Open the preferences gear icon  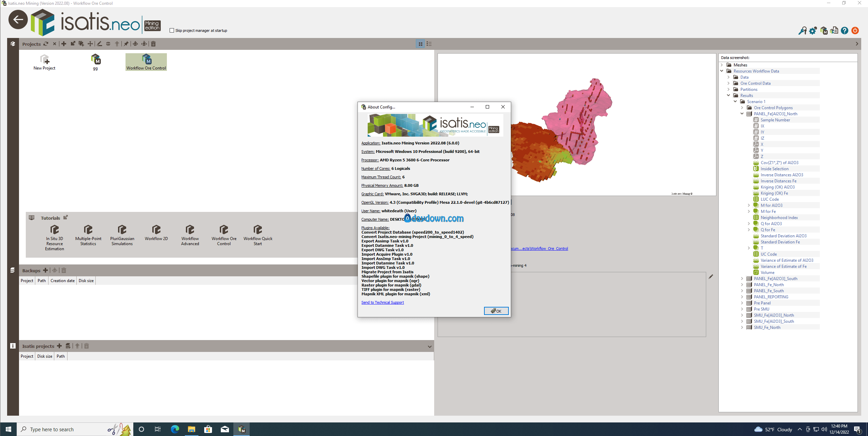tap(813, 31)
